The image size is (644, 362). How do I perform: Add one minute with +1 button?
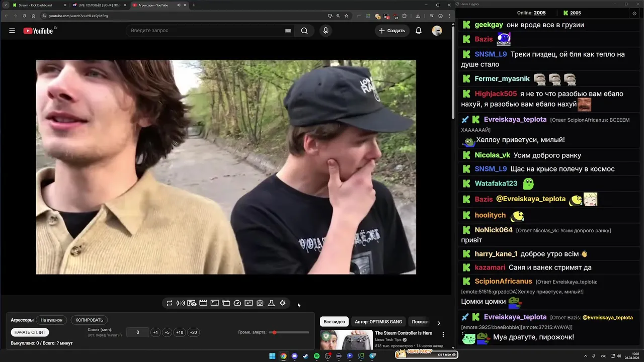(155, 332)
